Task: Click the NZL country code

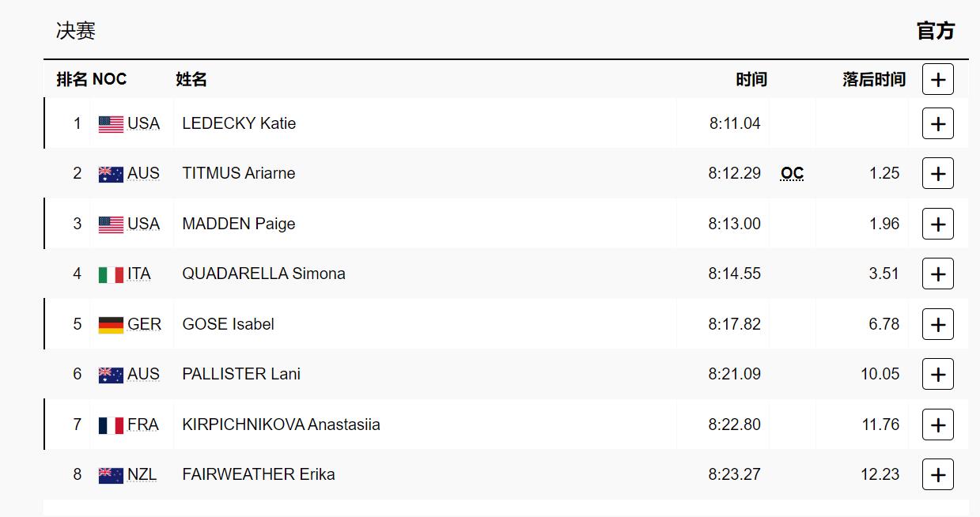Action: (142, 474)
